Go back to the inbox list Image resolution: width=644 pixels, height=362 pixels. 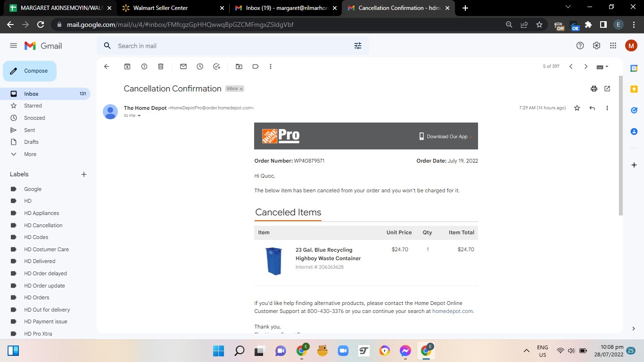point(107,66)
